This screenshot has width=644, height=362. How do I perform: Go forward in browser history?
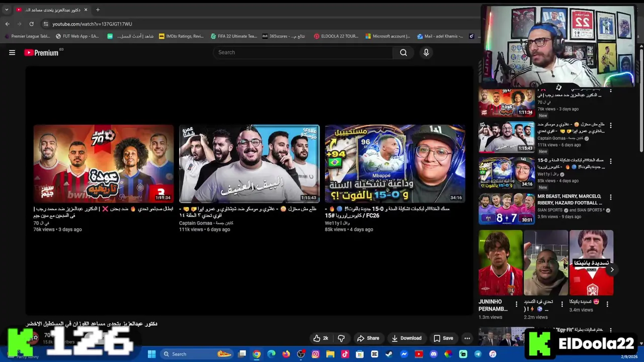[x=19, y=24]
